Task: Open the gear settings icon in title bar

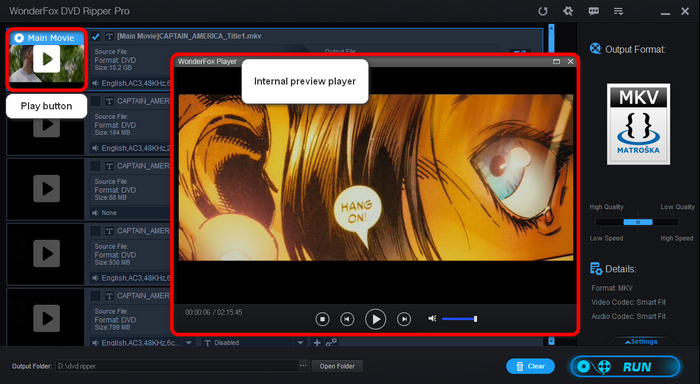Action: [568, 11]
